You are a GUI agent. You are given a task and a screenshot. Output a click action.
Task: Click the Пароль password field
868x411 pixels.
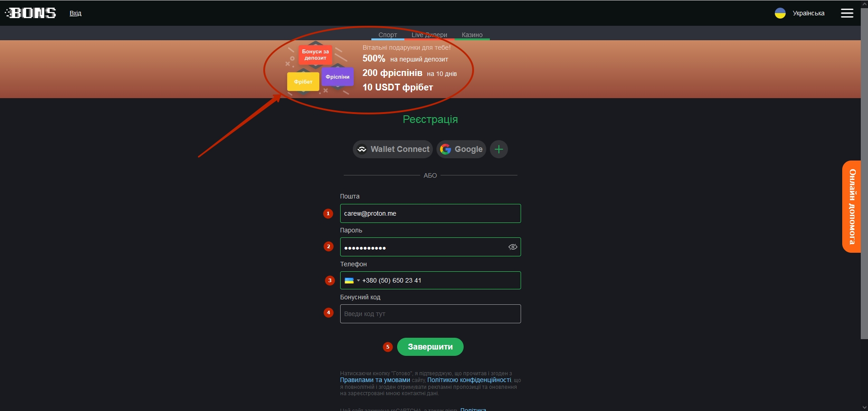click(x=430, y=247)
